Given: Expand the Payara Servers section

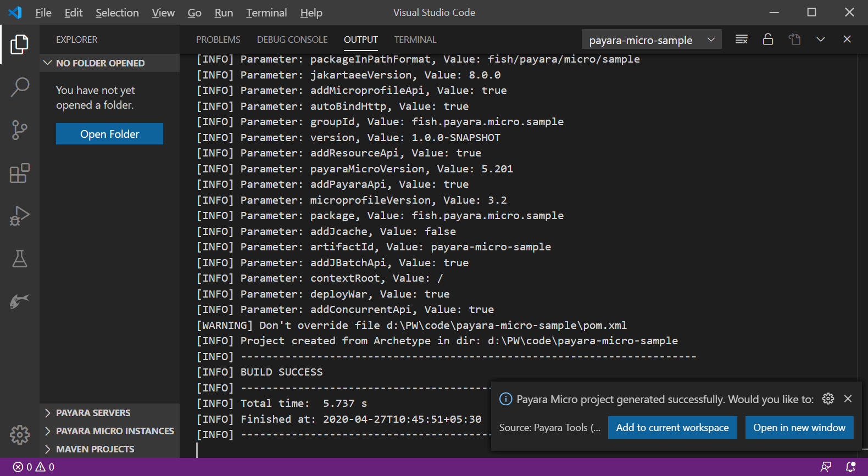Looking at the screenshot, I should pyautogui.click(x=109, y=413).
